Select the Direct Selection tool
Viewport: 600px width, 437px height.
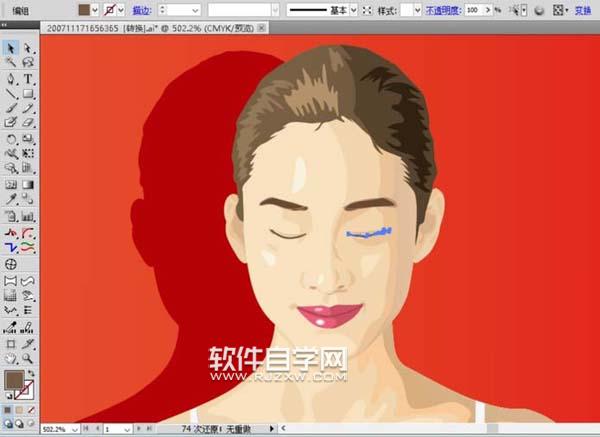click(28, 47)
